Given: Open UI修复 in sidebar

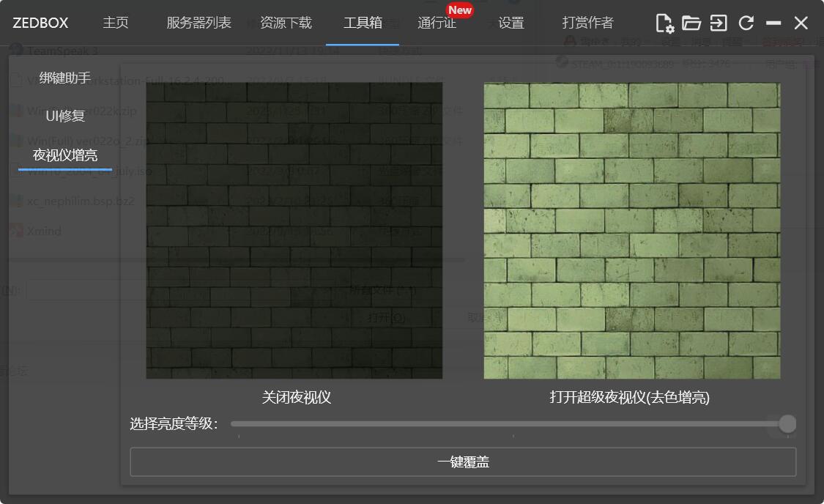Looking at the screenshot, I should 65,116.
